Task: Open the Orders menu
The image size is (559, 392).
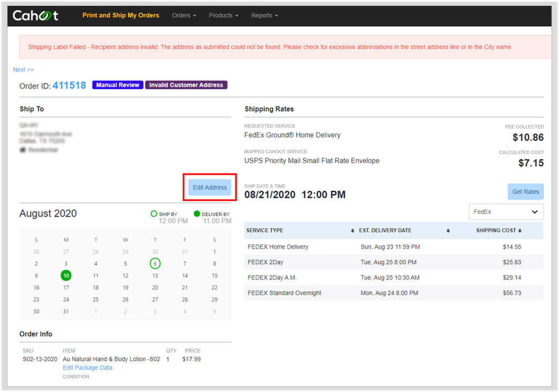Action: click(x=184, y=16)
